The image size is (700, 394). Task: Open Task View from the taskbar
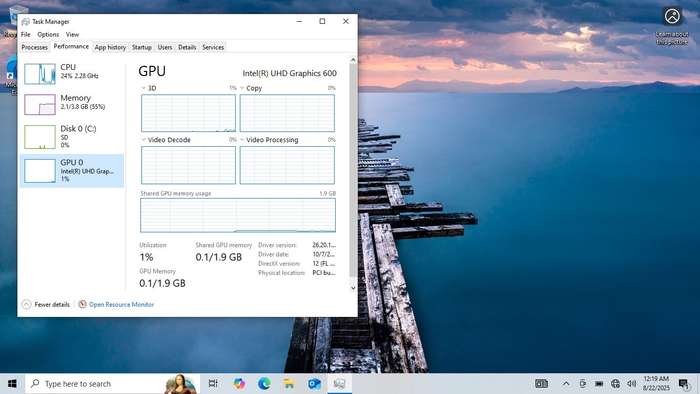point(213,383)
